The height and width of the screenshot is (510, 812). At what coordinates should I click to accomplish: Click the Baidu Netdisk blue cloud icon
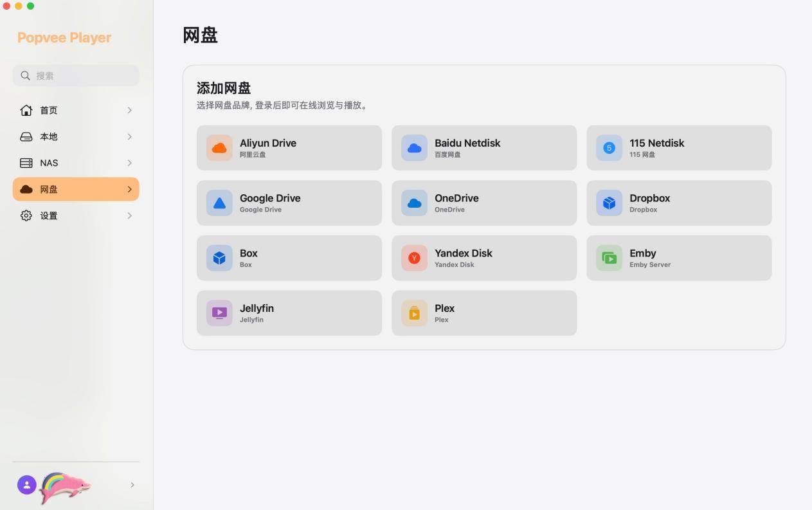pyautogui.click(x=414, y=148)
